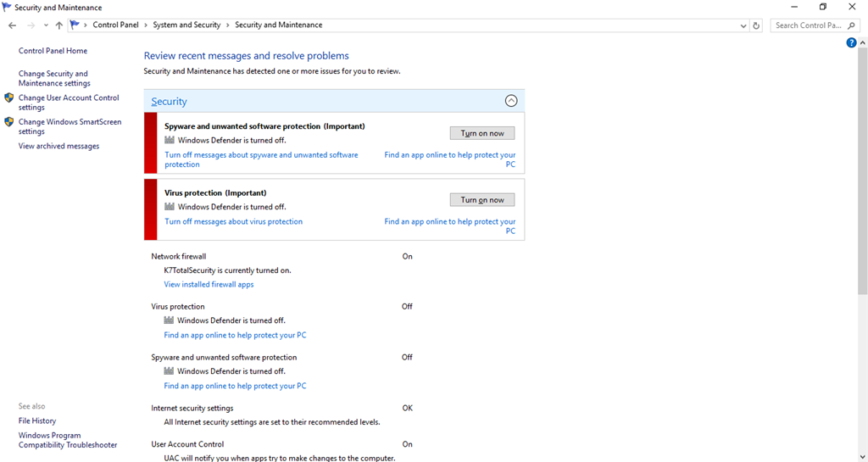This screenshot has width=868, height=462.
Task: Click the Search Control Panel field
Action: pyautogui.click(x=808, y=25)
